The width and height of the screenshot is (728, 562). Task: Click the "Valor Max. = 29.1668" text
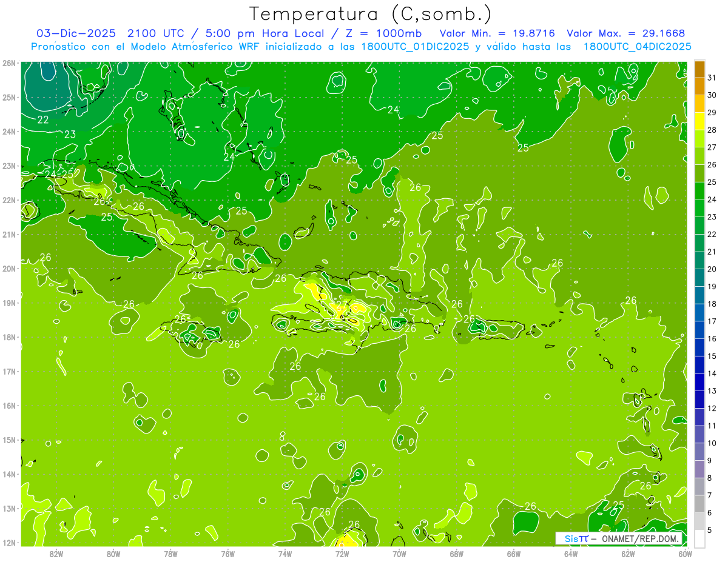[x=625, y=33]
